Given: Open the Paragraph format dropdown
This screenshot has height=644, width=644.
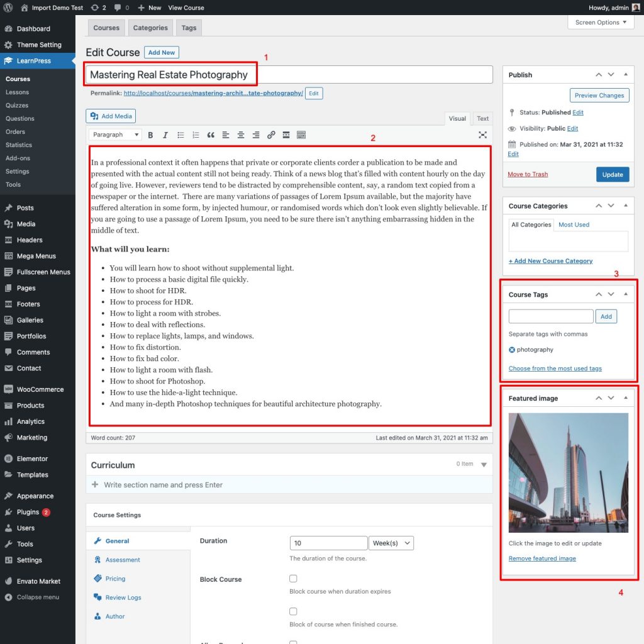Looking at the screenshot, I should click(x=114, y=135).
